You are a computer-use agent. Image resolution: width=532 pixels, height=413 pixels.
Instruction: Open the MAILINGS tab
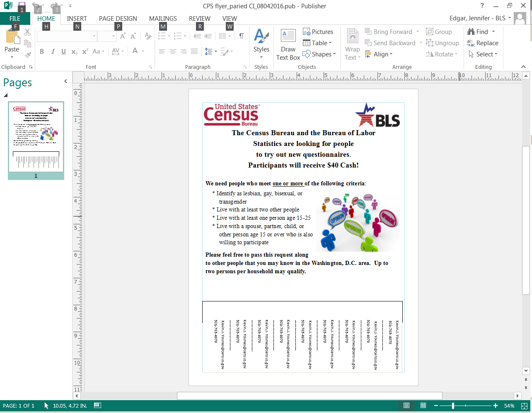[x=163, y=19]
